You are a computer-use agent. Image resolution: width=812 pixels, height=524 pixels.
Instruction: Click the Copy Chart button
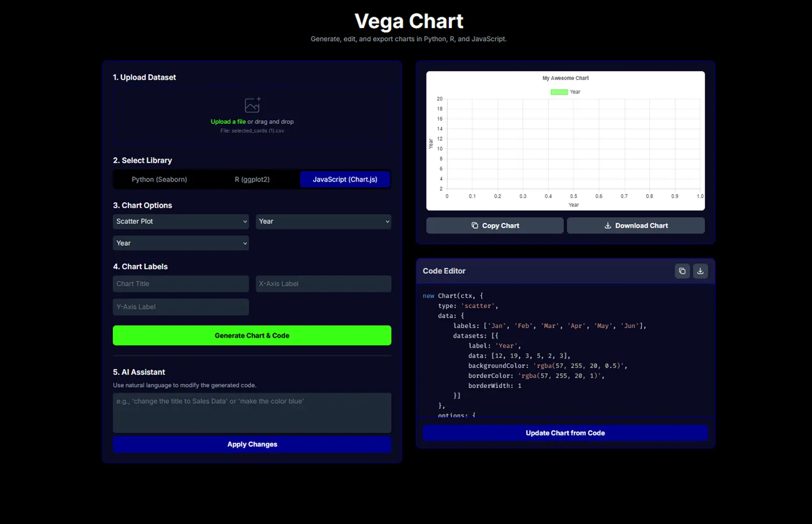(x=494, y=225)
